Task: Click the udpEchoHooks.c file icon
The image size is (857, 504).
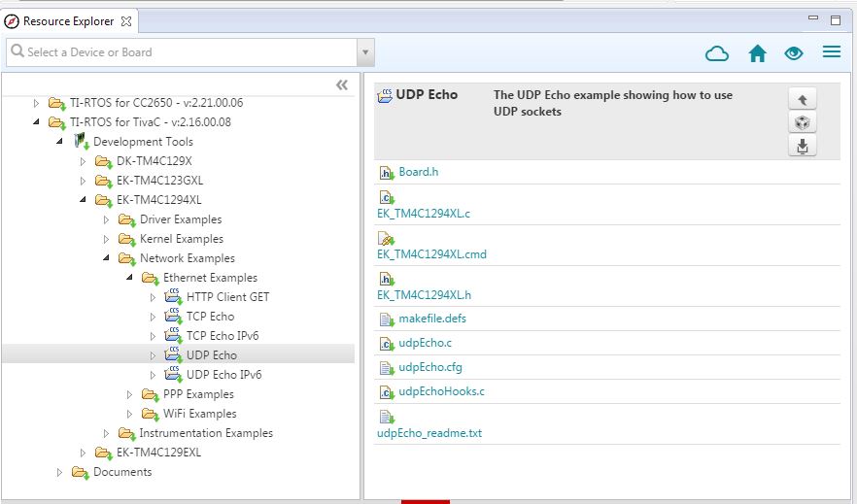Action: 387,392
